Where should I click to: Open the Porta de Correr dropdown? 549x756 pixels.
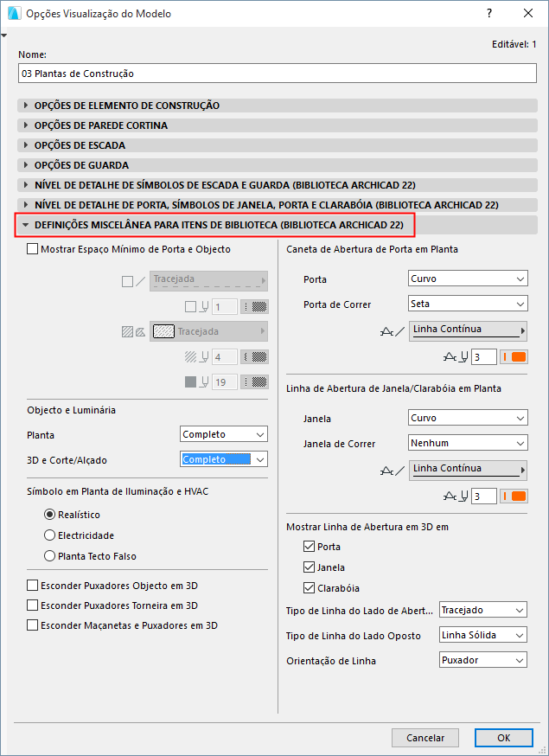468,304
